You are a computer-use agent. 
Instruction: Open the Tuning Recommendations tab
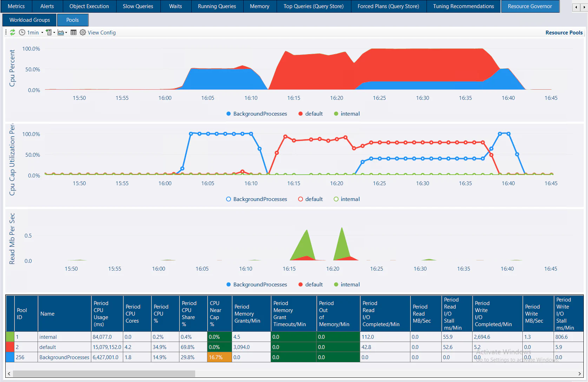click(x=463, y=6)
